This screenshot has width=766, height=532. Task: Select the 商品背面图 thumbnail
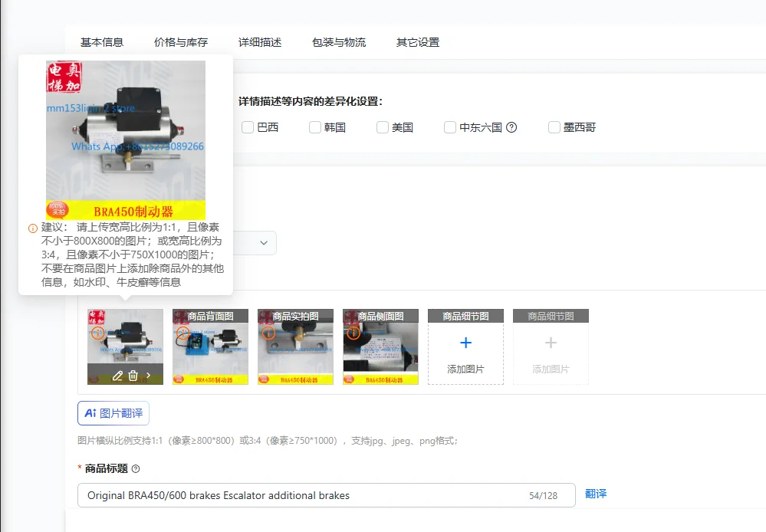[x=211, y=346]
